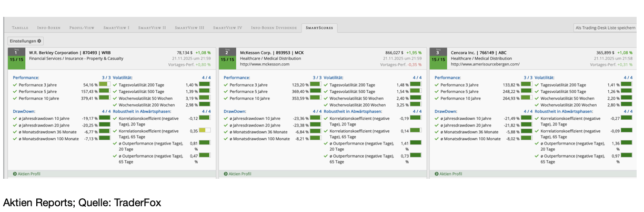644x212 pixels.
Task: Click yellow Korrelationskoeffizient 65 Tage bar in W.R. Berkley
Action: (x=205, y=130)
